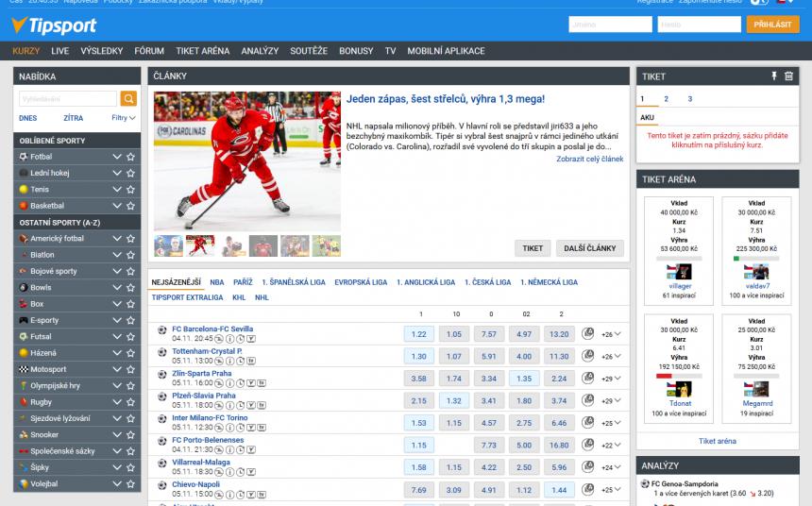Toggle favorite star for Snooker
812x506 pixels.
(x=130, y=434)
